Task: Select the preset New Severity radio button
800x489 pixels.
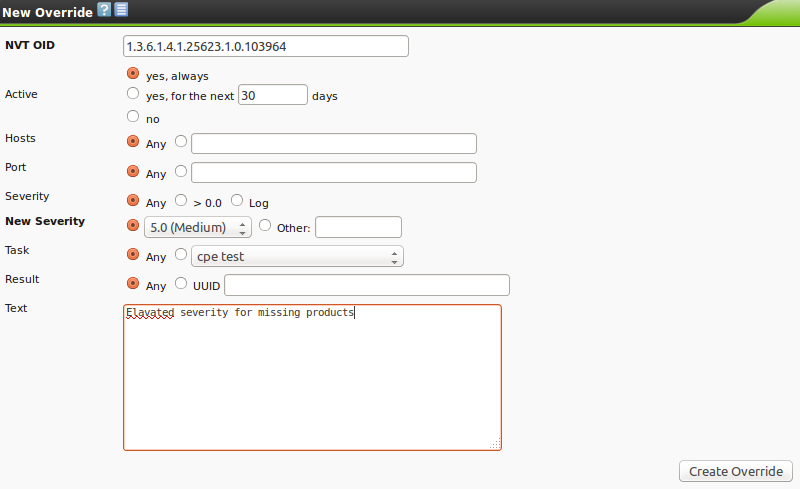Action: click(133, 225)
